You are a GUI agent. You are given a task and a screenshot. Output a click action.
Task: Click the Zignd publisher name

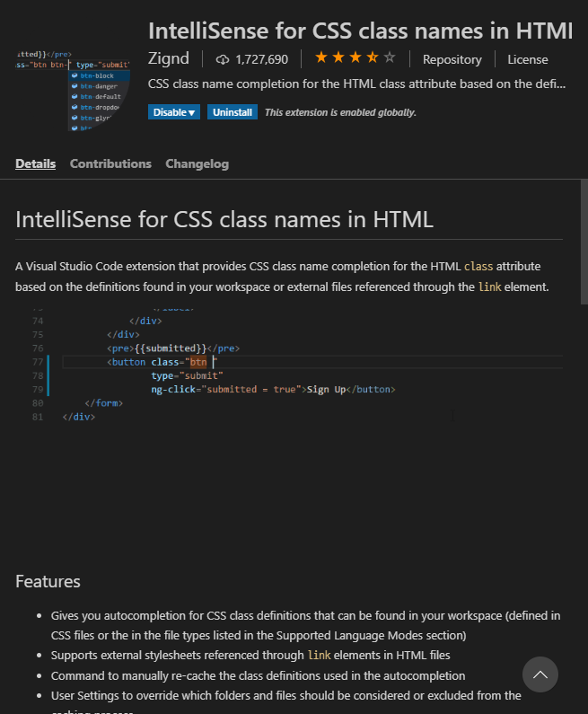point(169,58)
